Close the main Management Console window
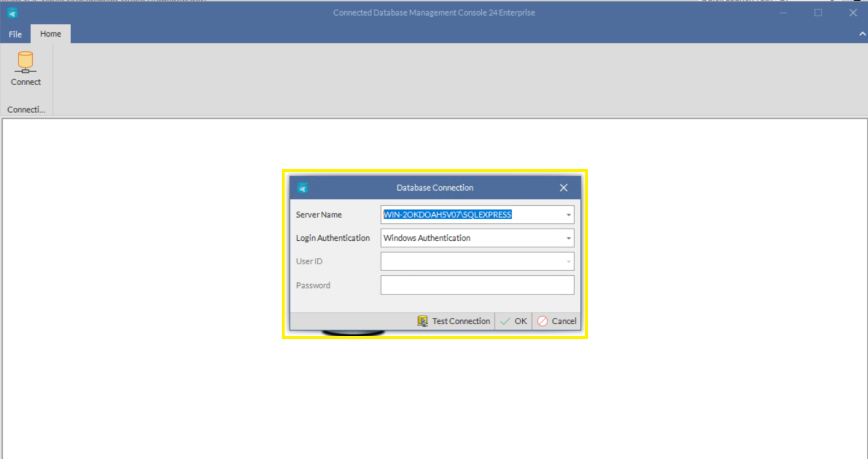The image size is (868, 459). 852,13
